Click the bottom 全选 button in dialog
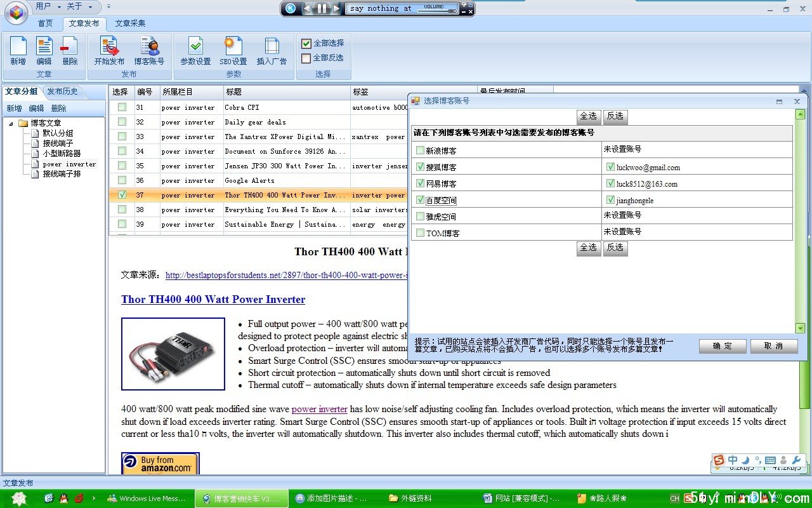This screenshot has height=508, width=812. click(589, 248)
